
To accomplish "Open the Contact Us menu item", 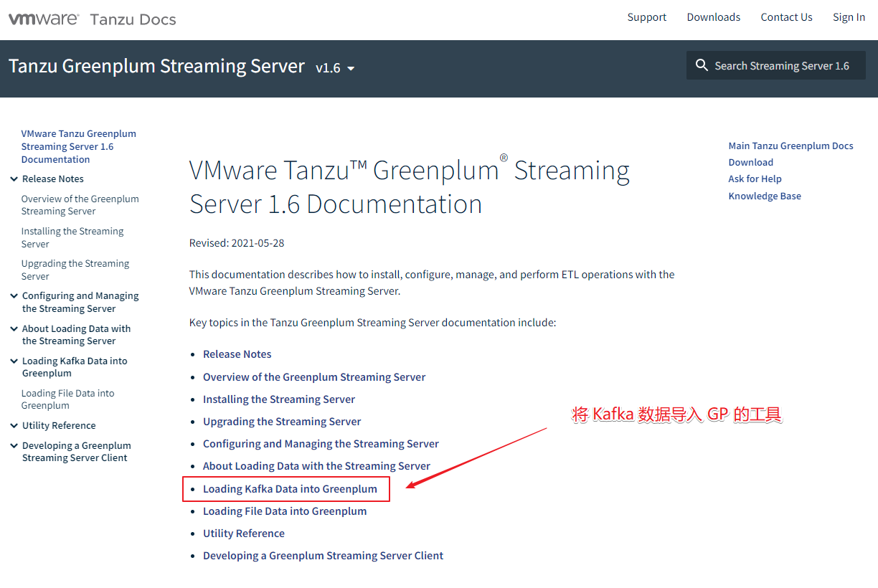I will click(786, 17).
